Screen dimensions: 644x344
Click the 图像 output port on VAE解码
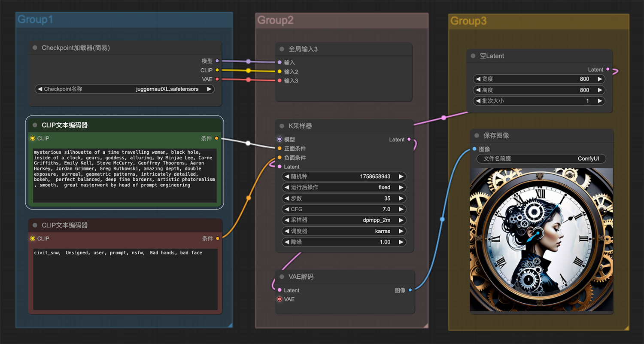[410, 290]
